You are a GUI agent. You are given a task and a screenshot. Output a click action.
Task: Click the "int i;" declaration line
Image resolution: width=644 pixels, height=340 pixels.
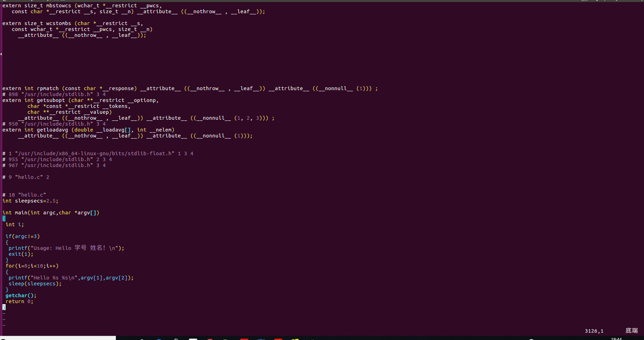pos(15,224)
